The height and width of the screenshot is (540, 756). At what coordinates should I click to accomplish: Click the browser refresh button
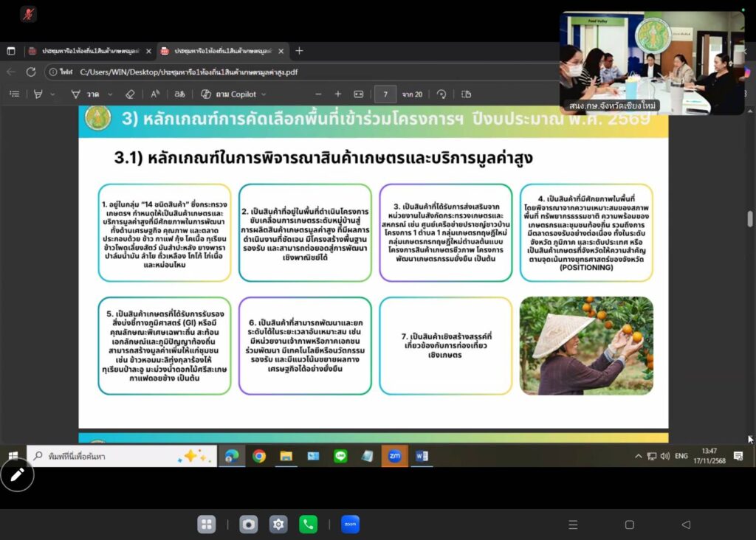point(31,72)
